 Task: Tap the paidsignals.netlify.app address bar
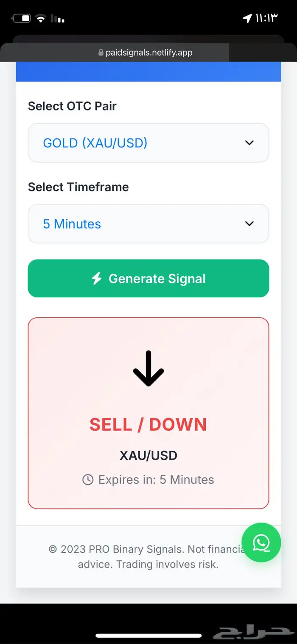(x=146, y=53)
